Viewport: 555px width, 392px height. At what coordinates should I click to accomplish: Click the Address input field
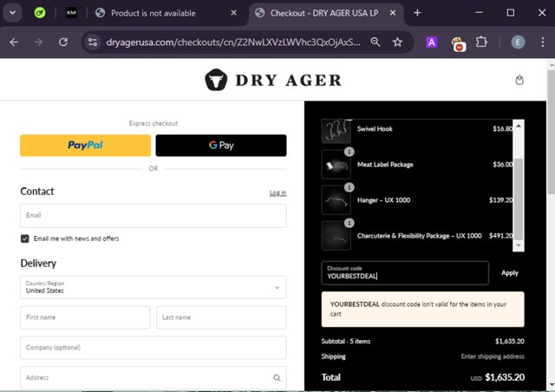click(153, 378)
